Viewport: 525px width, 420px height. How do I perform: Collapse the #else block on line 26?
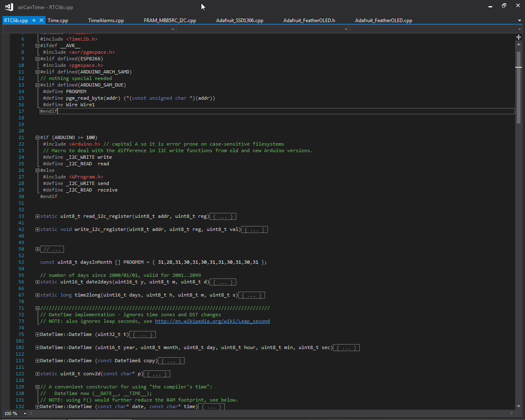37,170
